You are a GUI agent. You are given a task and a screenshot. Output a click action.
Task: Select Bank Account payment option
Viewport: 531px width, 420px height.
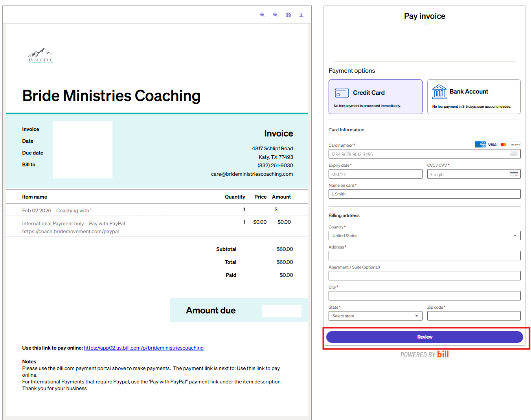click(x=474, y=97)
